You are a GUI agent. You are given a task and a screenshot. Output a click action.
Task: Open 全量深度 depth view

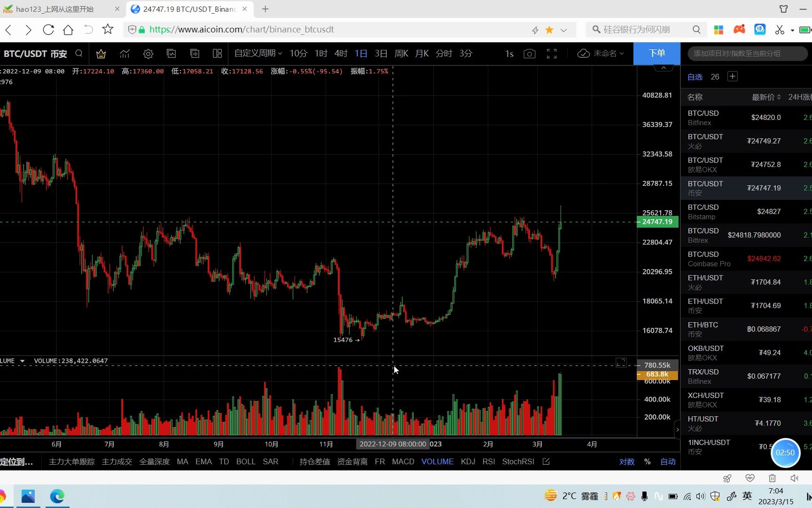click(x=155, y=461)
